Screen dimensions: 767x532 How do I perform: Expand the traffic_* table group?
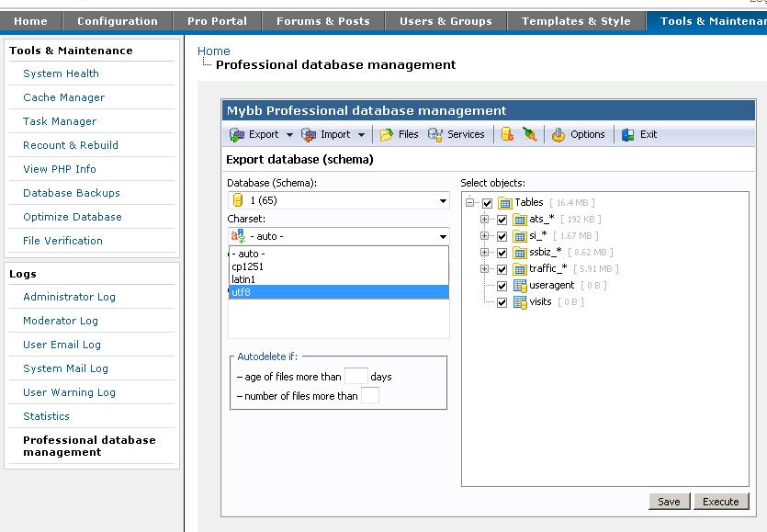click(485, 269)
